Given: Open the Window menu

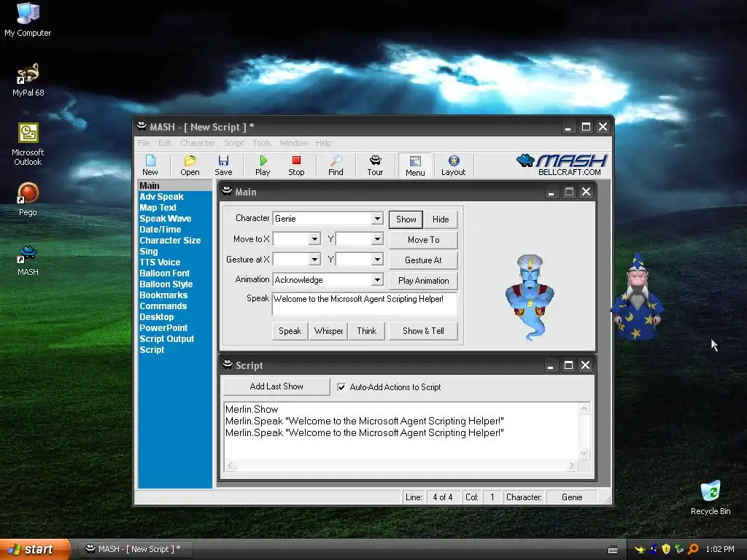Looking at the screenshot, I should pyautogui.click(x=293, y=143).
